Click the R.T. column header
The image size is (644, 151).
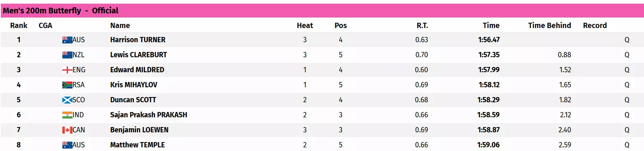(x=422, y=26)
